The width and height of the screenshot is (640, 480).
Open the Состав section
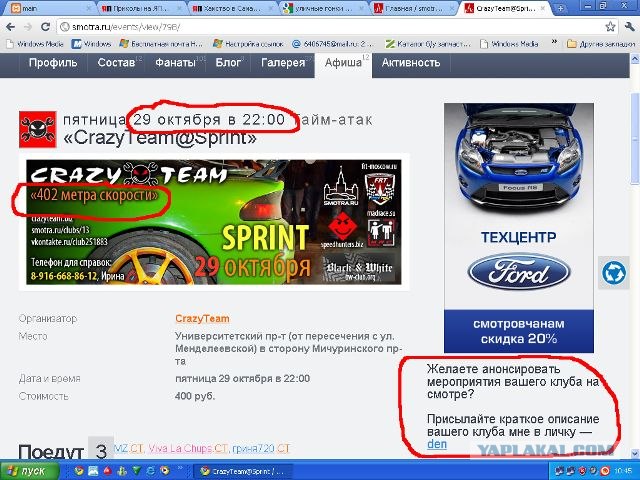[116, 63]
